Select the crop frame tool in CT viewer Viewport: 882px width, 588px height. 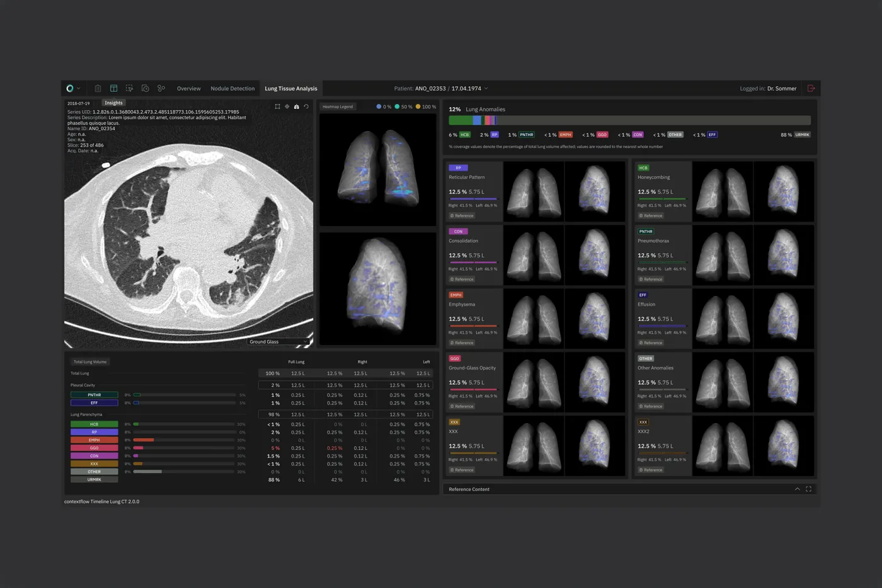click(277, 106)
